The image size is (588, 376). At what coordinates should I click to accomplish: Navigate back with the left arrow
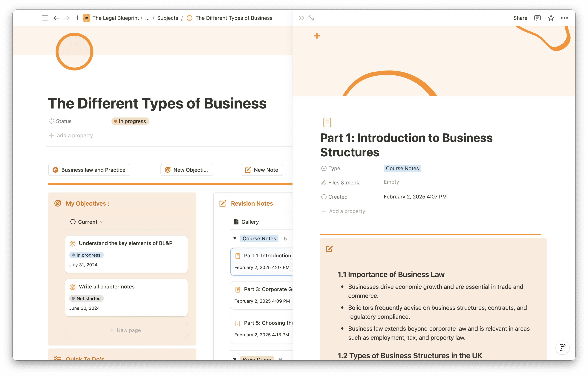pyautogui.click(x=56, y=18)
